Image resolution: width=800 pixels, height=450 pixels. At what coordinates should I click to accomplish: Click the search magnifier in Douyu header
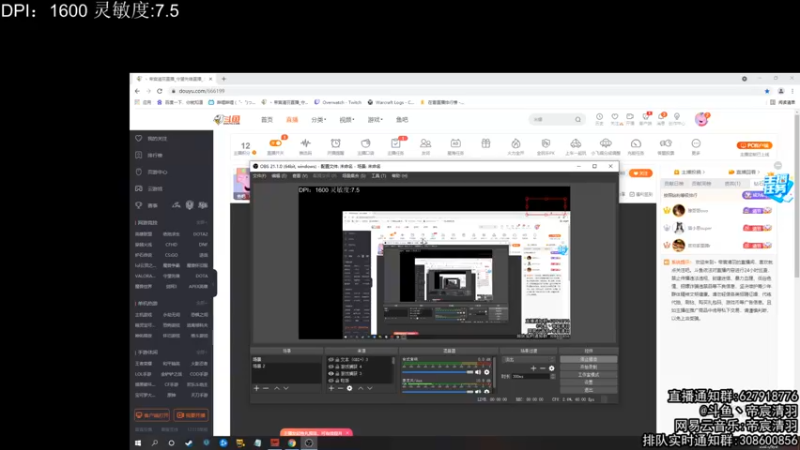[578, 119]
